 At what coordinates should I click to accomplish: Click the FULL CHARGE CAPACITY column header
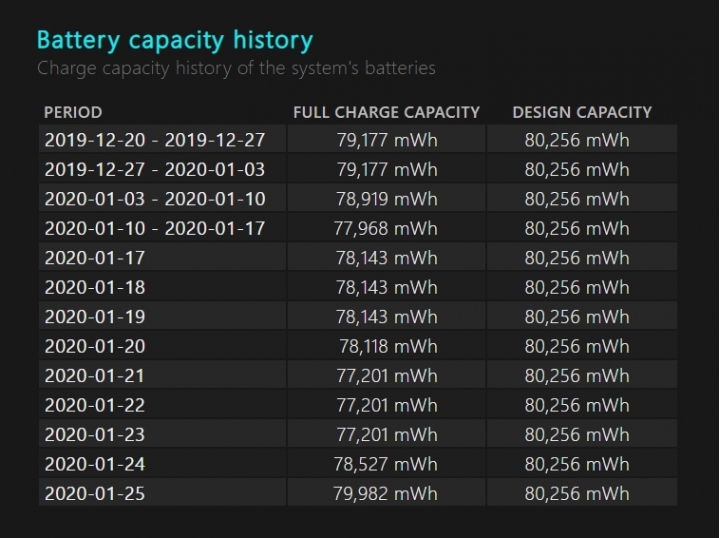click(386, 112)
